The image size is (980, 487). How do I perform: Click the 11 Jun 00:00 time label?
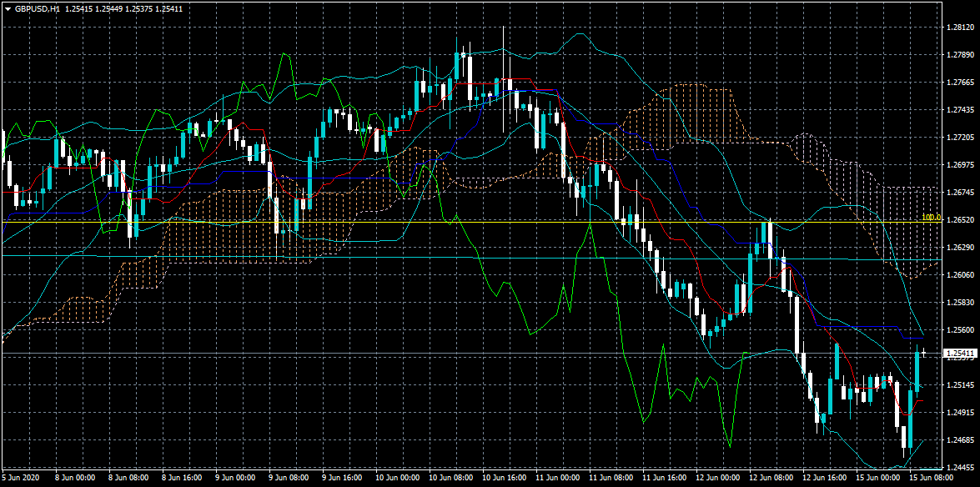pos(557,479)
